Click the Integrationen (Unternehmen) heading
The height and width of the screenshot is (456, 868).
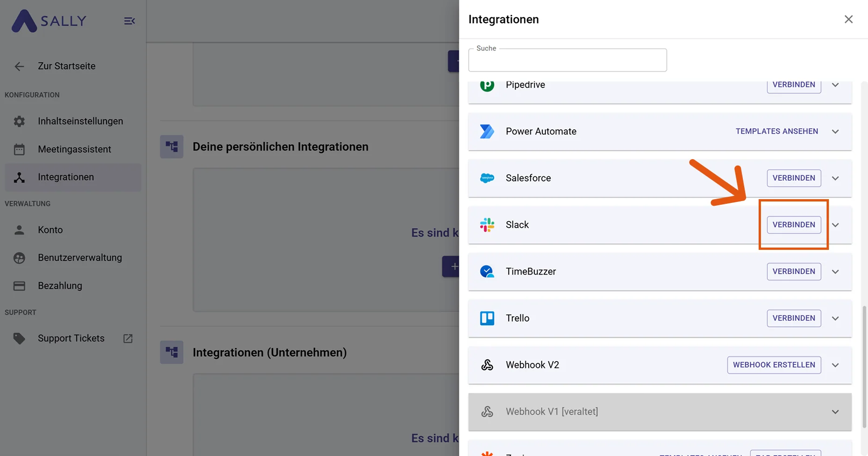(270, 352)
